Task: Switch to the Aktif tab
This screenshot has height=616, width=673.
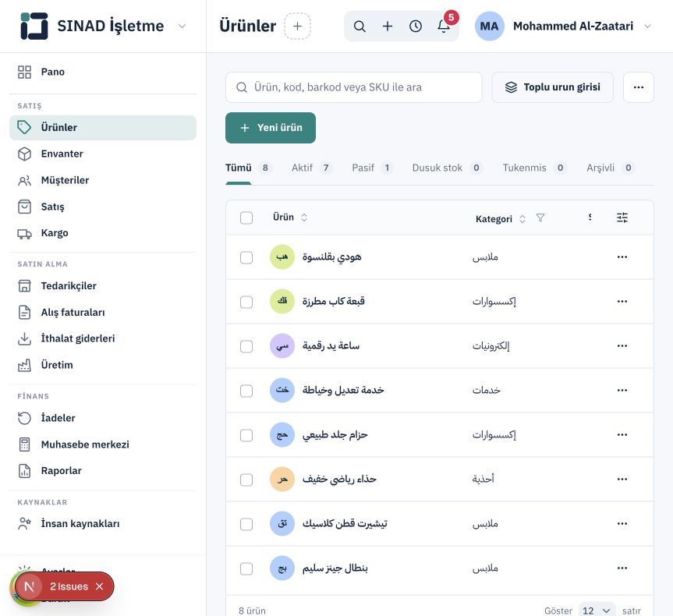Action: point(311,168)
